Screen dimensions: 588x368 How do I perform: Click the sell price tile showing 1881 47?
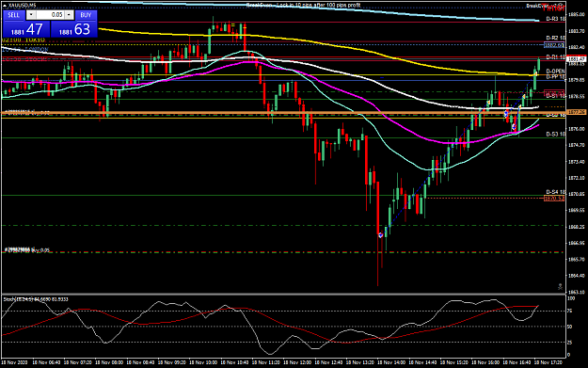26,29
